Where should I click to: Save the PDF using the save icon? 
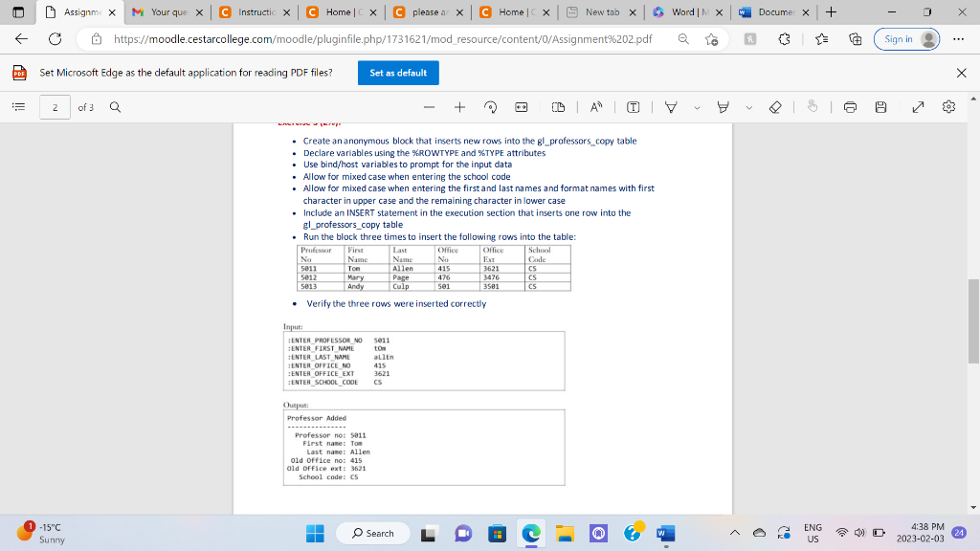(882, 106)
